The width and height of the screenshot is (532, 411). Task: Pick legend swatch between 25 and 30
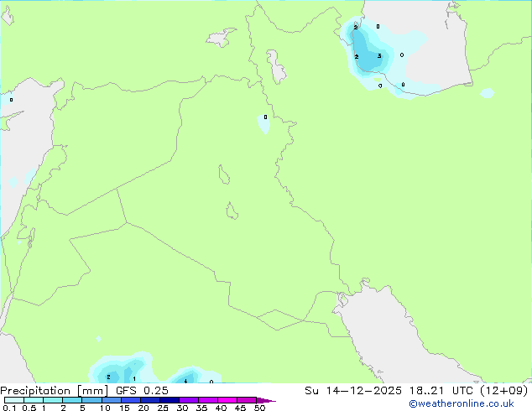(x=170, y=400)
